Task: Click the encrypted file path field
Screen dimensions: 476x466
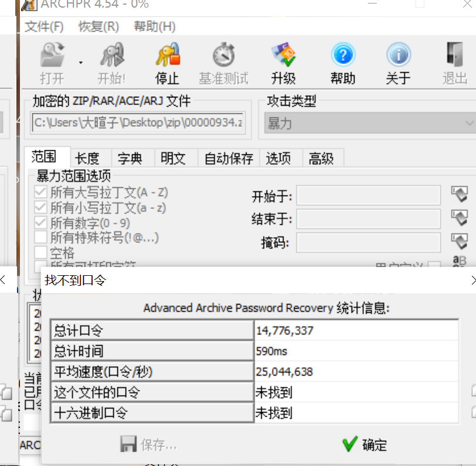Action: [138, 123]
